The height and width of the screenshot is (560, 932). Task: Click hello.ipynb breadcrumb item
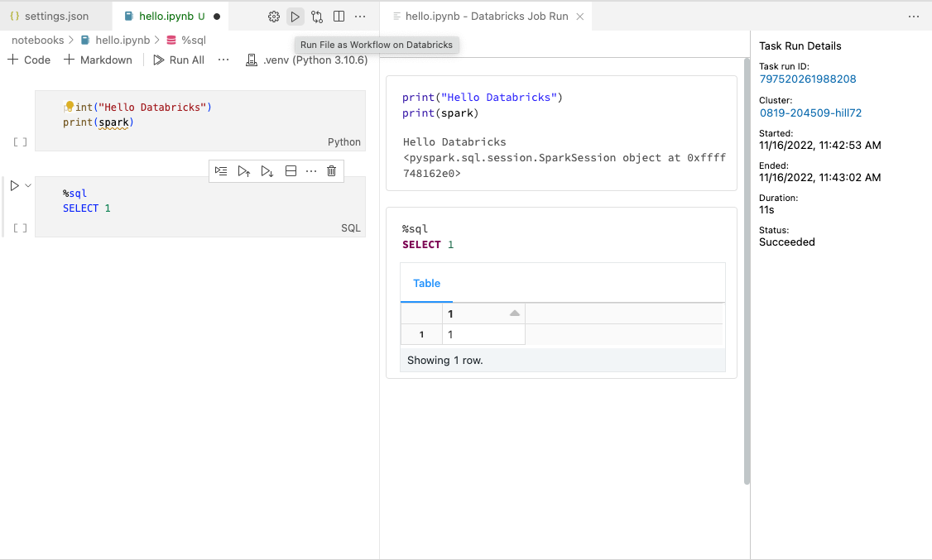116,41
